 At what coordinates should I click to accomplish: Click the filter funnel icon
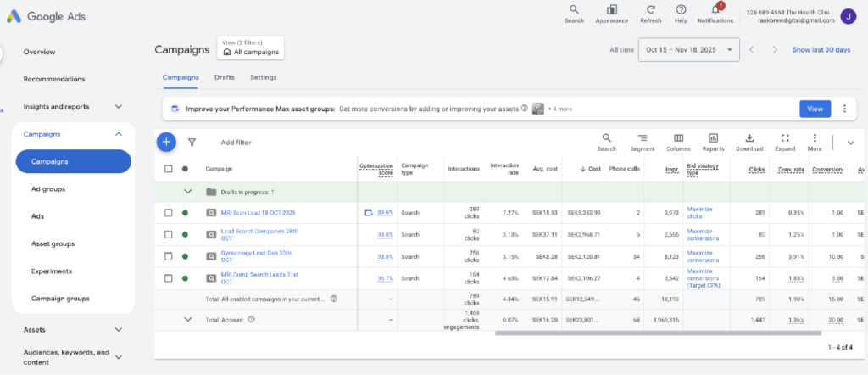(192, 143)
